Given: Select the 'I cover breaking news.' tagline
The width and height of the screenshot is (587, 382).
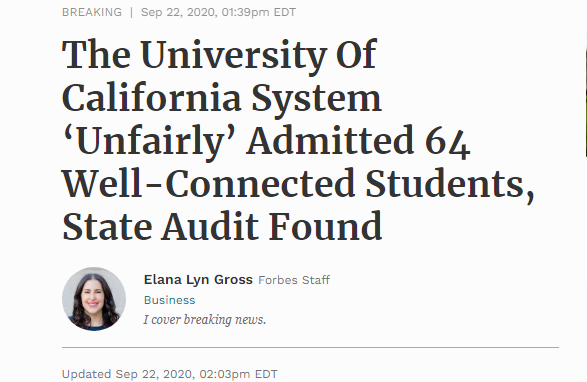Looking at the screenshot, I should click(204, 320).
